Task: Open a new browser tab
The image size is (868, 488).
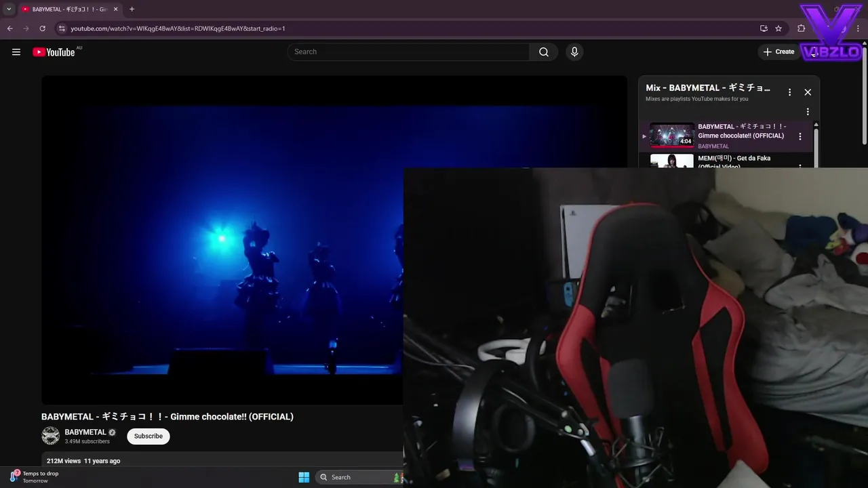Action: coord(132,9)
